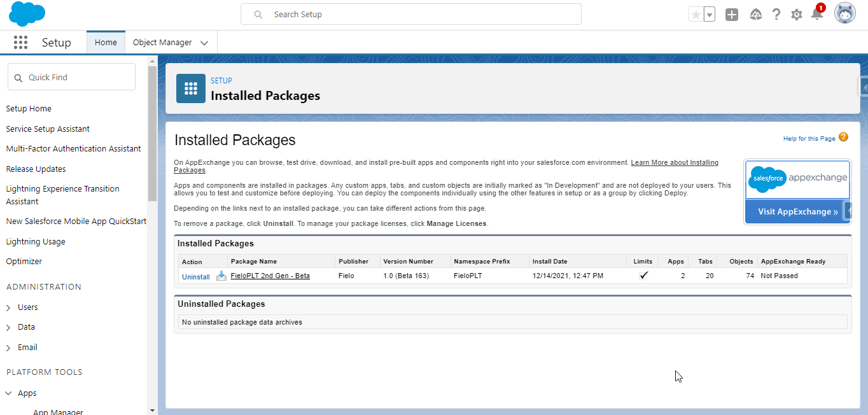The width and height of the screenshot is (868, 415).
Task: Click the Installed Packages header grid icon
Action: (191, 88)
